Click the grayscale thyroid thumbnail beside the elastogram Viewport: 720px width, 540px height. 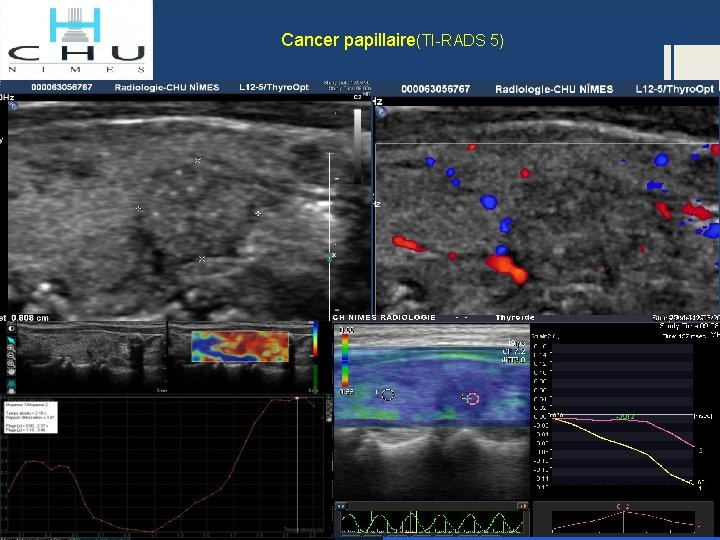91,357
